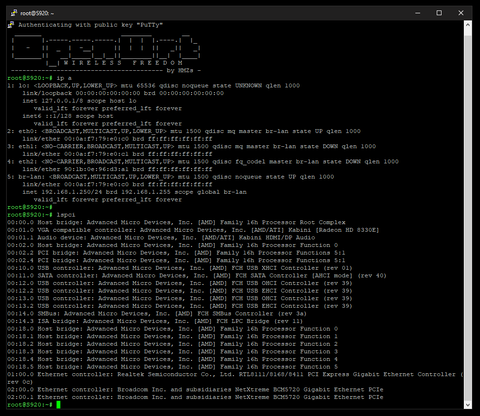Screen dimensions: 480x416
Task: Click the scrollbar down arrow
Action: point(468,405)
